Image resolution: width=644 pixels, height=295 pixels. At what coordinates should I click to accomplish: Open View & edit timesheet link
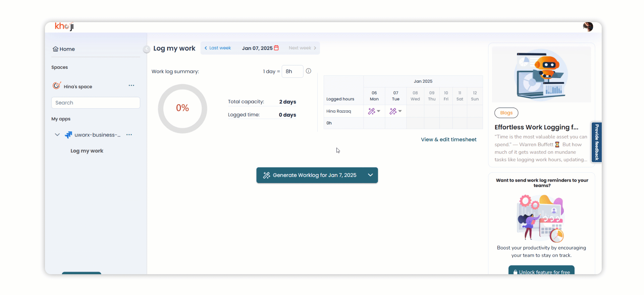448,139
